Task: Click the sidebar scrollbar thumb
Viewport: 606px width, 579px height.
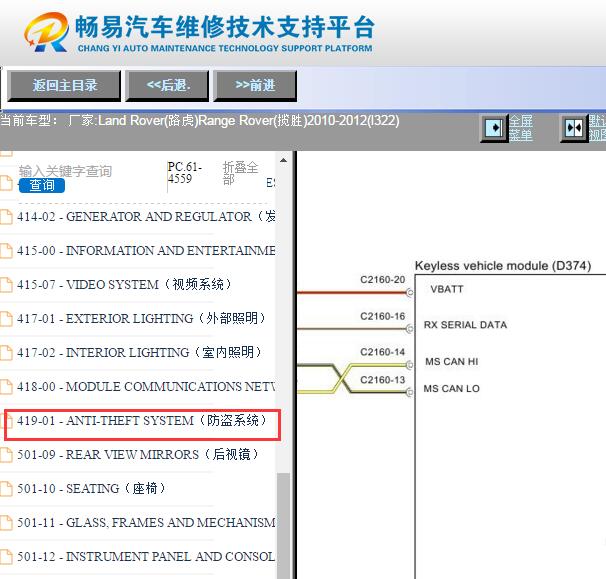Action: pyautogui.click(x=284, y=526)
